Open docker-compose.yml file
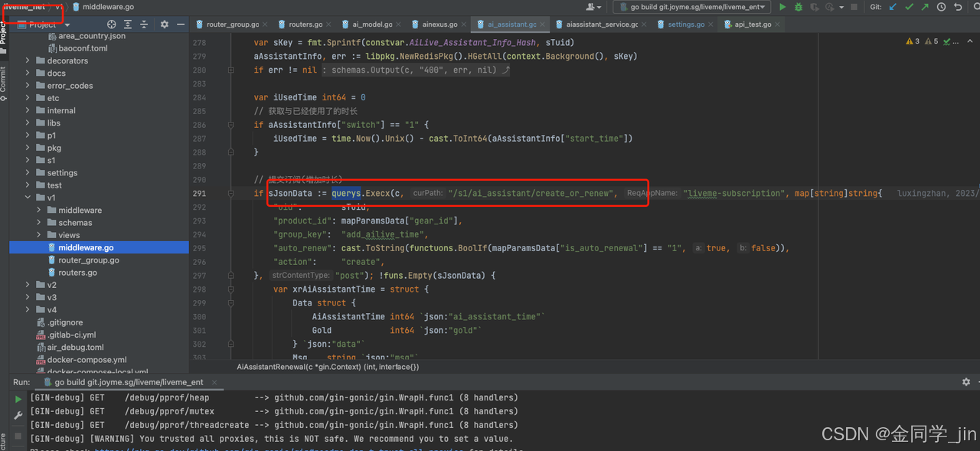The height and width of the screenshot is (451, 980). click(x=87, y=359)
